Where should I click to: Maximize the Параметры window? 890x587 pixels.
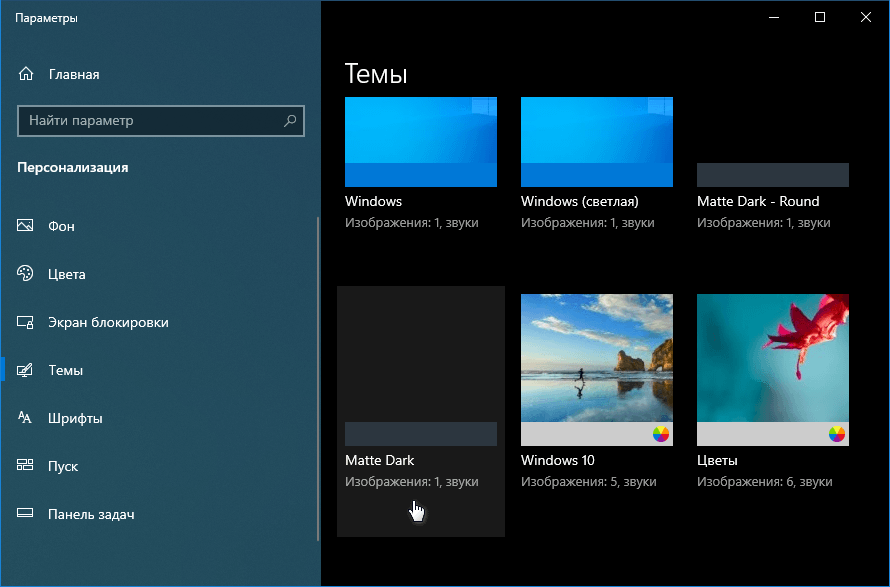click(x=820, y=17)
